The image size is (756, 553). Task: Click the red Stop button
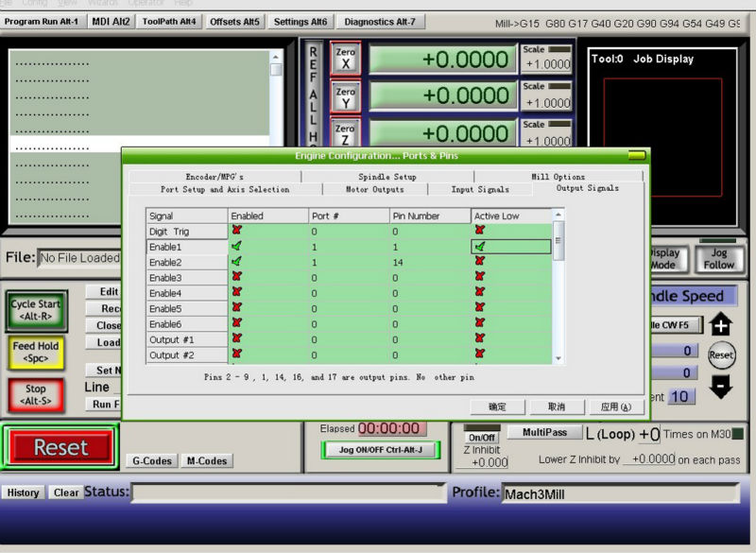(36, 394)
